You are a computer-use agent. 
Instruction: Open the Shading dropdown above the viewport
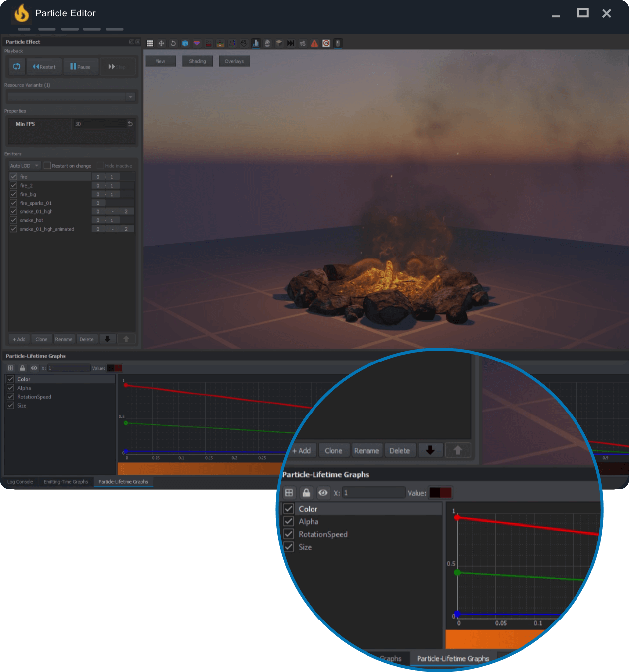[x=197, y=61]
